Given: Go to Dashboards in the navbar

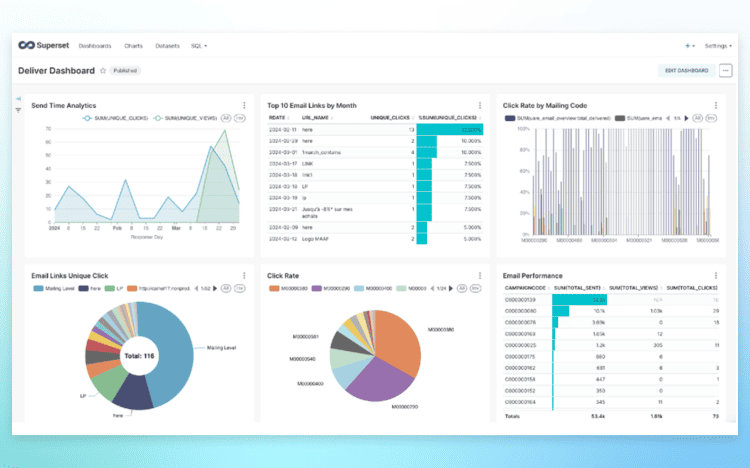Looking at the screenshot, I should click(x=95, y=46).
